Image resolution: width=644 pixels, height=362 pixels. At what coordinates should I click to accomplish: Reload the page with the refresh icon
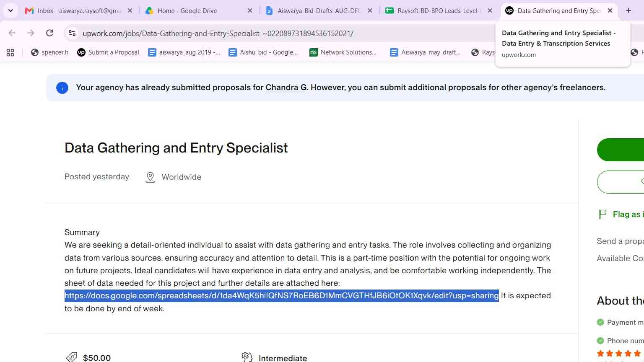pyautogui.click(x=49, y=33)
